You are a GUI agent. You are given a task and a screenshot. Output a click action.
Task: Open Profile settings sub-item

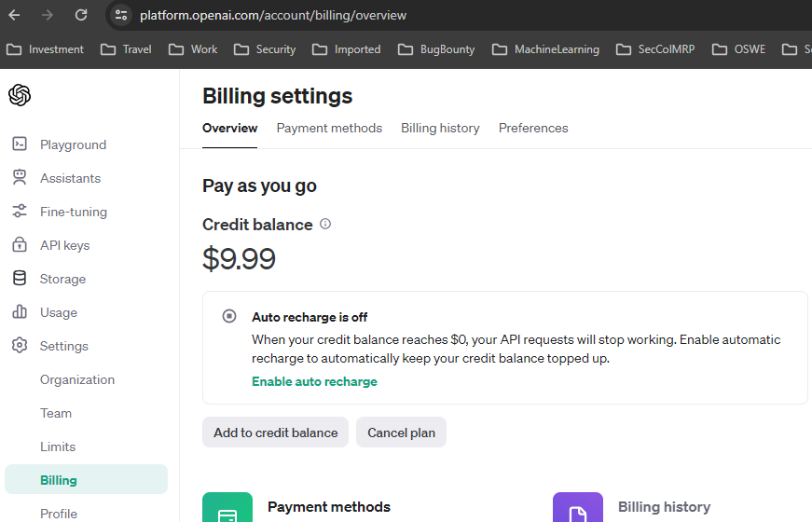point(59,514)
